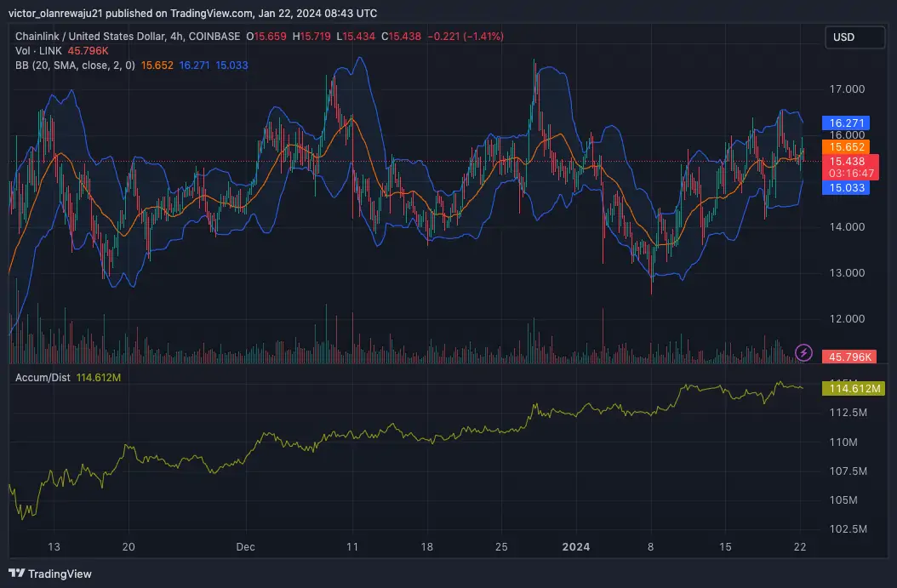
Task: Open the USD currency selector
Action: 854,37
